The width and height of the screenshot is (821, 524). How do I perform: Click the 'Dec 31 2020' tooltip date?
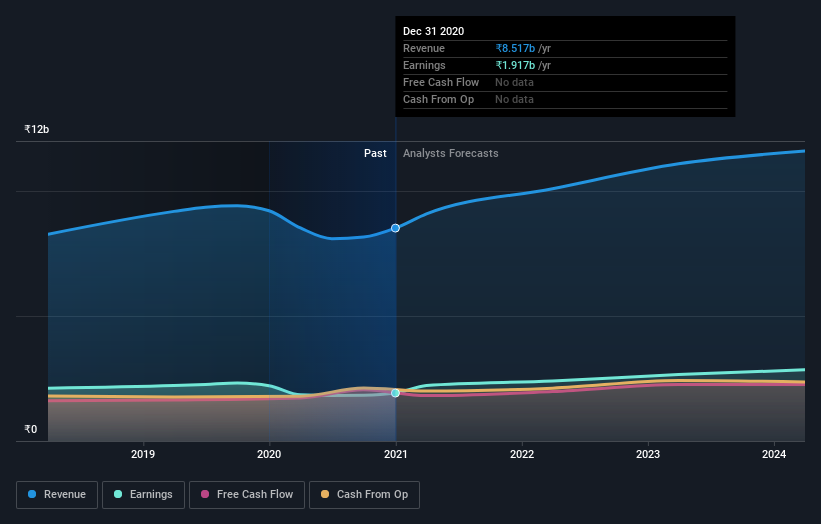click(434, 31)
